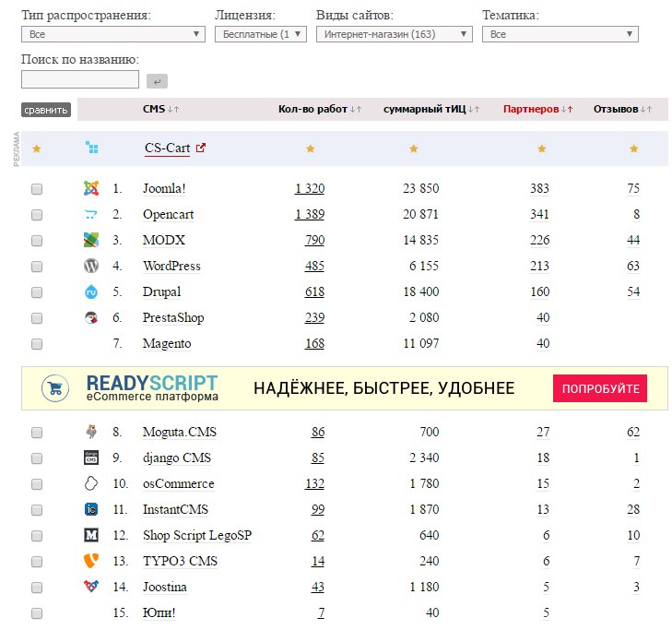This screenshot has width=672, height=630.
Task: Click WordPress's 63 reviews value
Action: click(633, 266)
